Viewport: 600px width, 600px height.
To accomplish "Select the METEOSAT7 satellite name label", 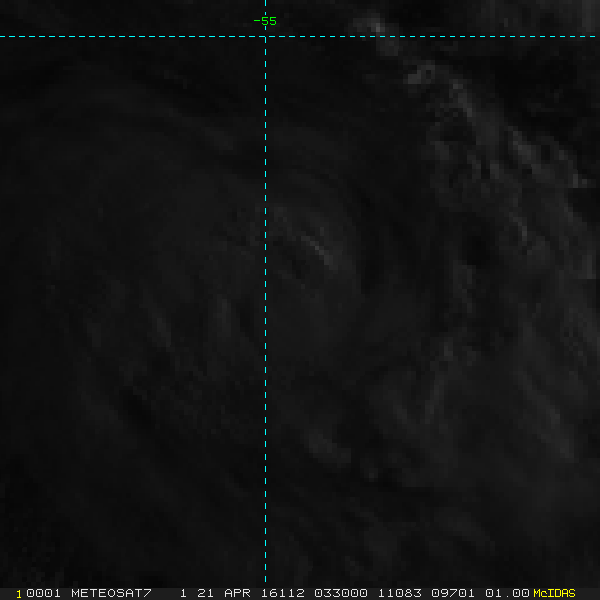I will pos(111,593).
